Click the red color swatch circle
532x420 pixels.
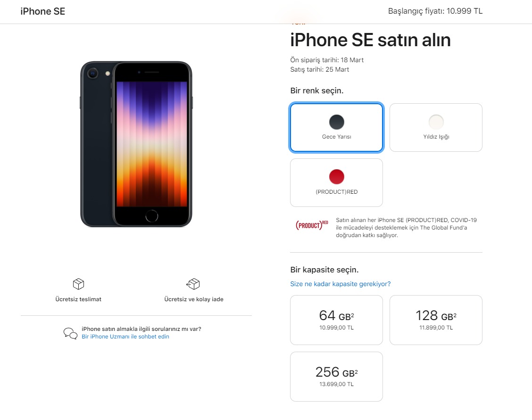tap(337, 177)
